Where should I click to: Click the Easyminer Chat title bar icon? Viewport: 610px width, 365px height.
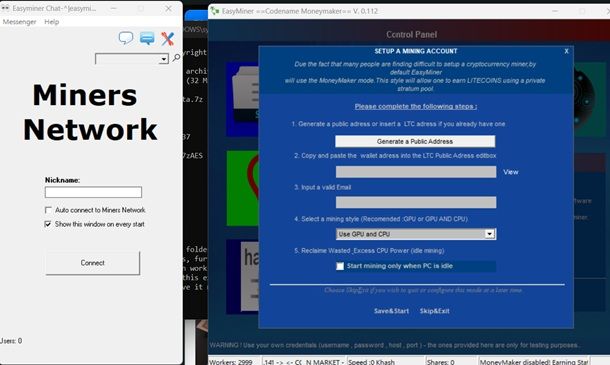coord(5,8)
